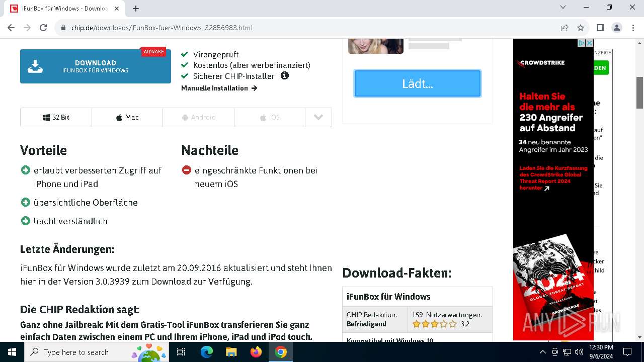
Task: Open Manuelle Installation link
Action: (219, 88)
